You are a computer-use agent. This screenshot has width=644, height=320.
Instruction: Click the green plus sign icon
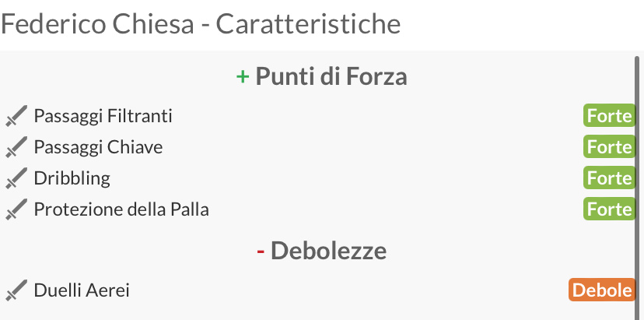(x=243, y=76)
